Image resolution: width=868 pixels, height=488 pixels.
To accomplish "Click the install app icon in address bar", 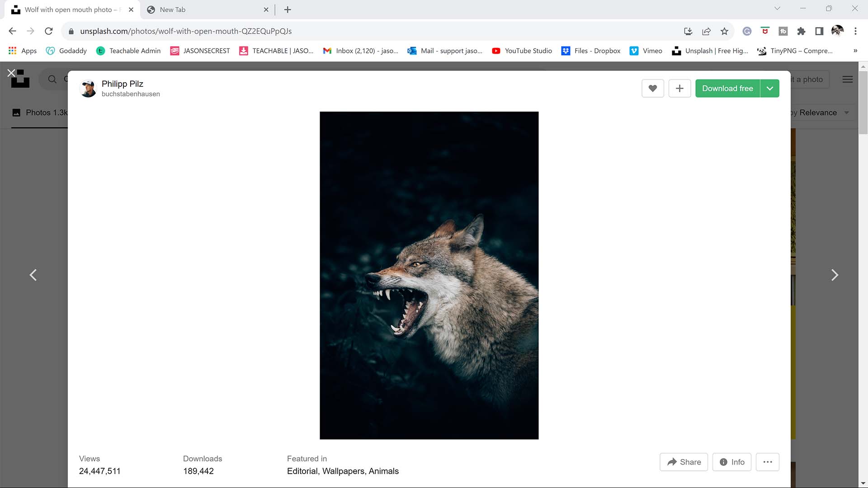I will [x=688, y=31].
